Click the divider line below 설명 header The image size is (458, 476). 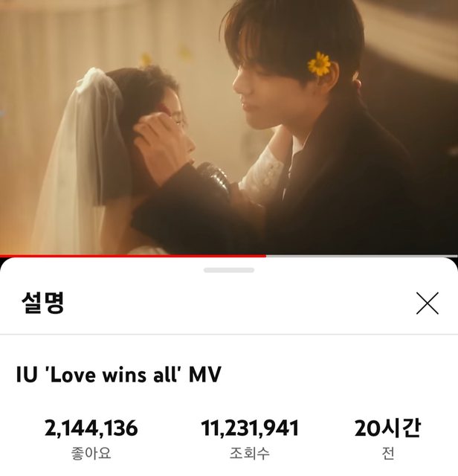click(x=229, y=334)
